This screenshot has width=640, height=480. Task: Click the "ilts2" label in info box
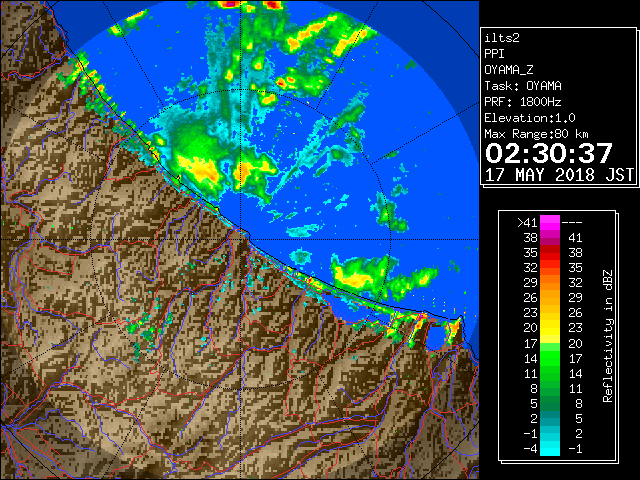[x=502, y=38]
